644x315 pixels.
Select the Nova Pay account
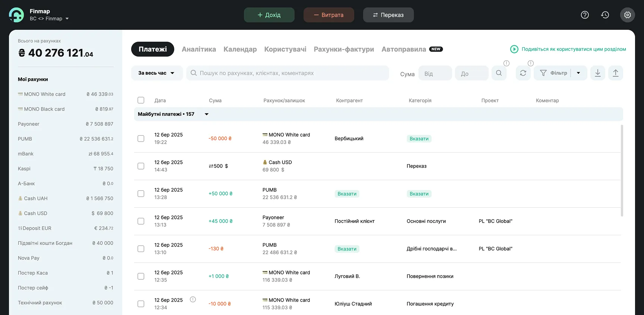coord(66,258)
